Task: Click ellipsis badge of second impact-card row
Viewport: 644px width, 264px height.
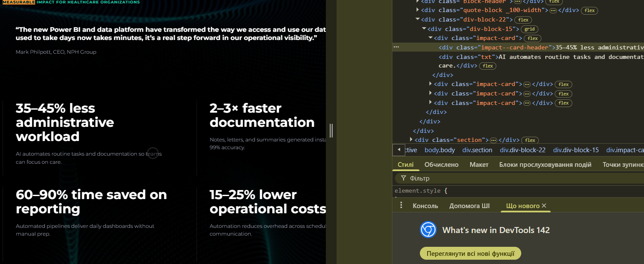Action: (527, 84)
